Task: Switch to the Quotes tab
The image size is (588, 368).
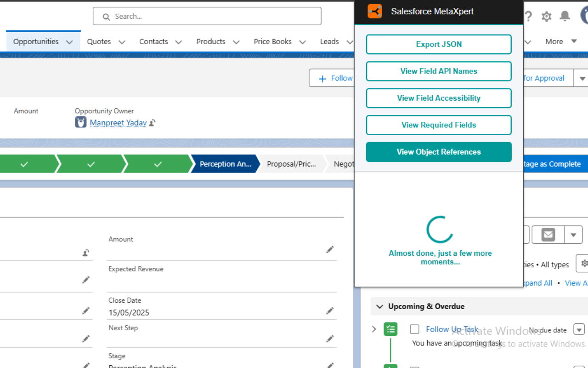Action: click(99, 41)
